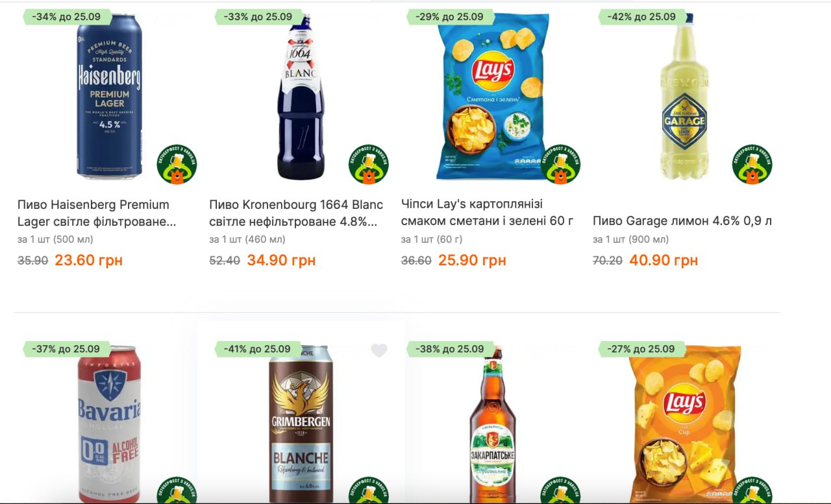Viewport: 831px width, 504px height.
Task: Click the -34% до 25.09 discount label
Action: click(x=66, y=17)
